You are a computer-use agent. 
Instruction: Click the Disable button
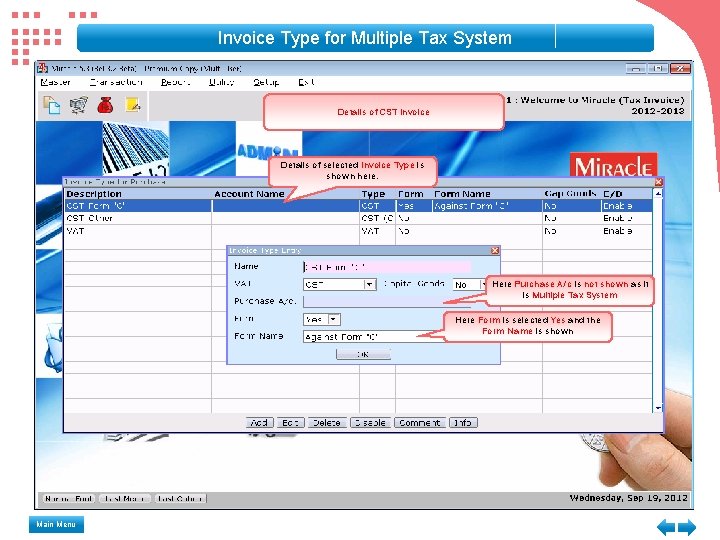371,422
